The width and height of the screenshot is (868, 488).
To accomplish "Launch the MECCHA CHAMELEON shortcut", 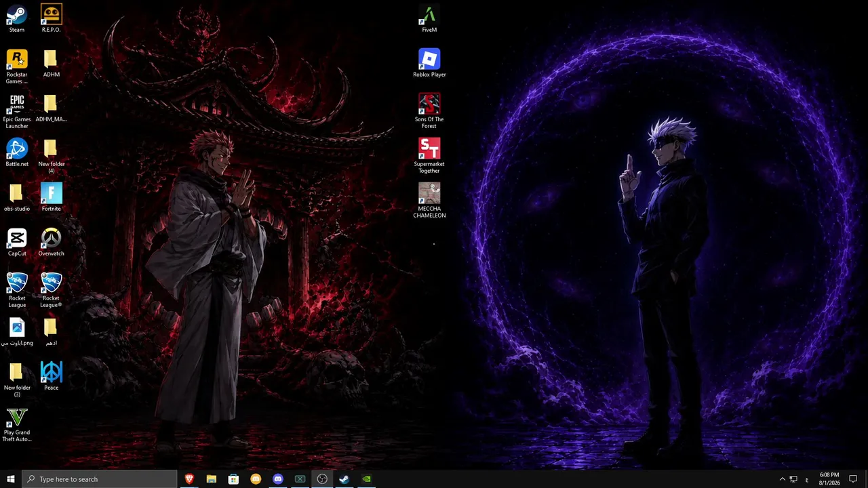I will point(429,201).
